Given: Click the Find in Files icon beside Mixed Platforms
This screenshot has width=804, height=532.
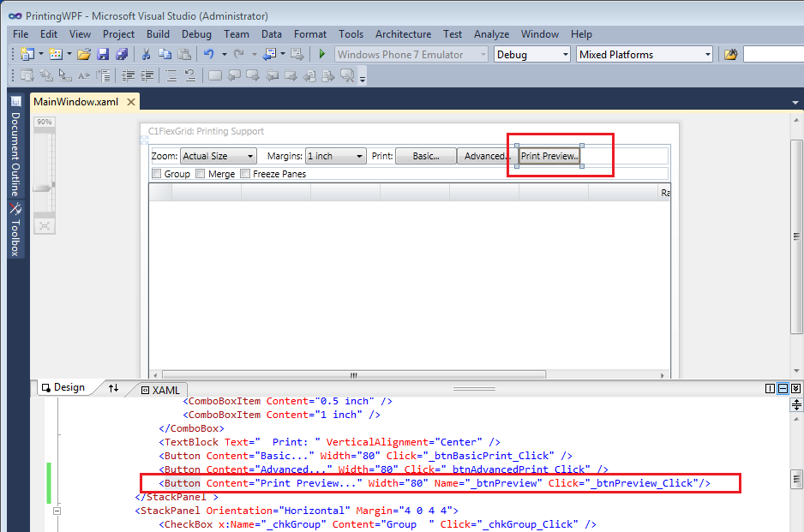Looking at the screenshot, I should [730, 54].
